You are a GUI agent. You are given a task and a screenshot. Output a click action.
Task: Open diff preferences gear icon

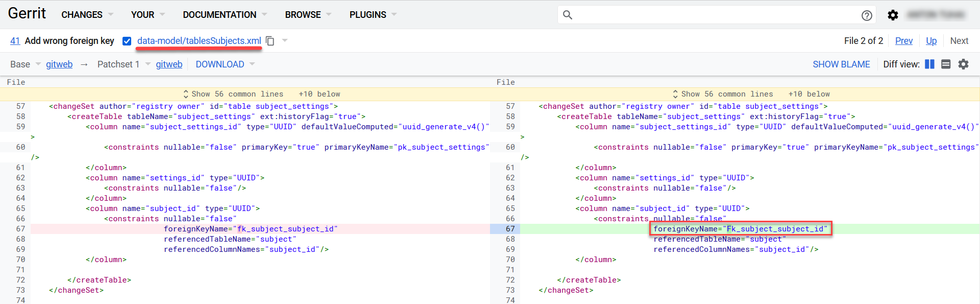click(x=963, y=64)
